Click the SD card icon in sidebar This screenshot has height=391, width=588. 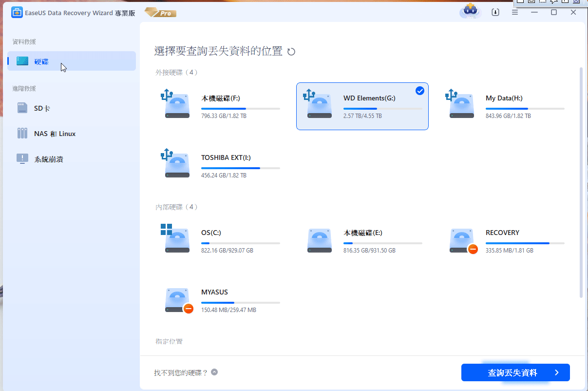pyautogui.click(x=22, y=108)
